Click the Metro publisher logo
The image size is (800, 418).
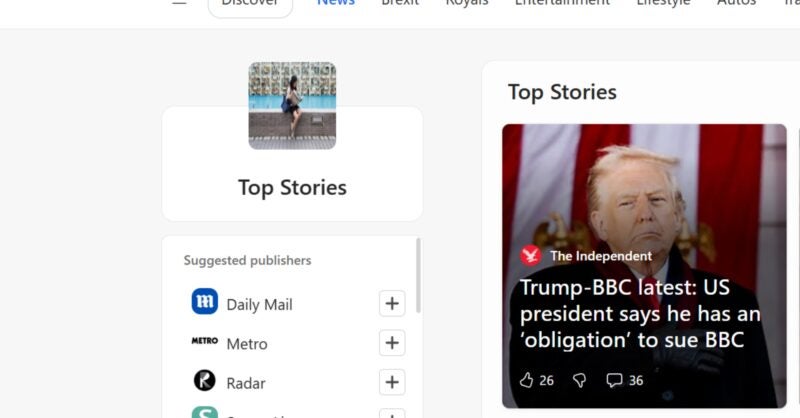pos(204,341)
